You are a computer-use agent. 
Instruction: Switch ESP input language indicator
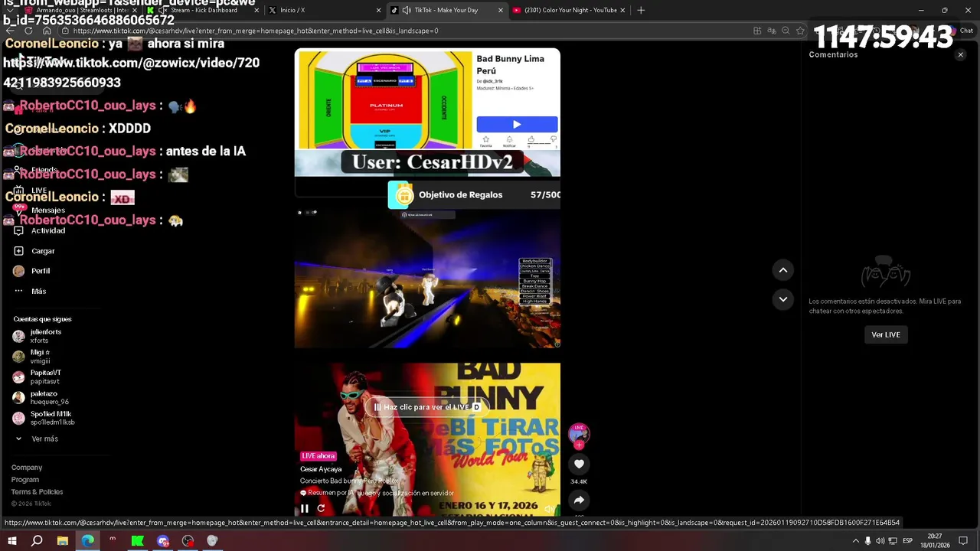click(x=907, y=541)
